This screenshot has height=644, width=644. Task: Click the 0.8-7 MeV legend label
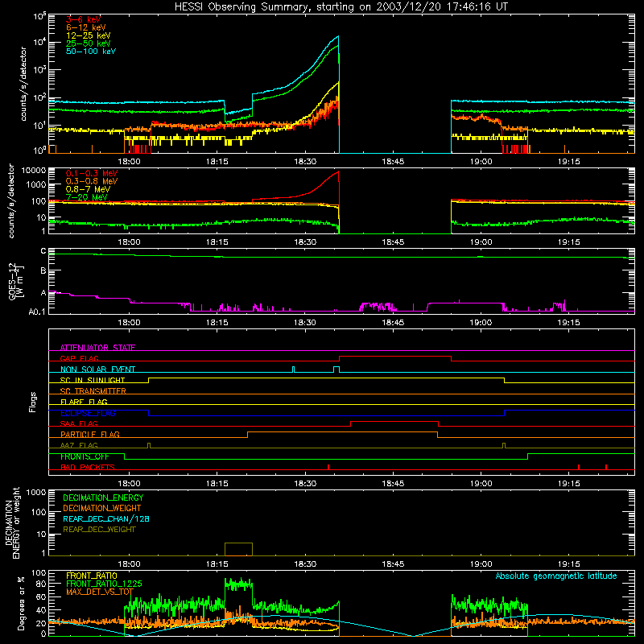click(x=88, y=189)
